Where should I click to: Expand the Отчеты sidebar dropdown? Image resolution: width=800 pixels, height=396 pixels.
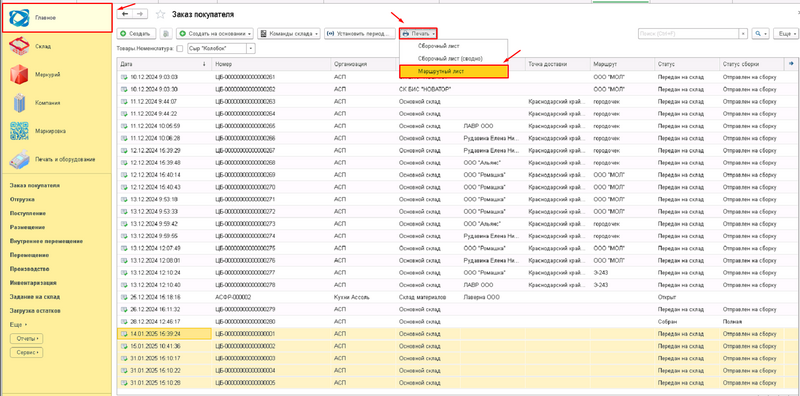click(x=27, y=339)
